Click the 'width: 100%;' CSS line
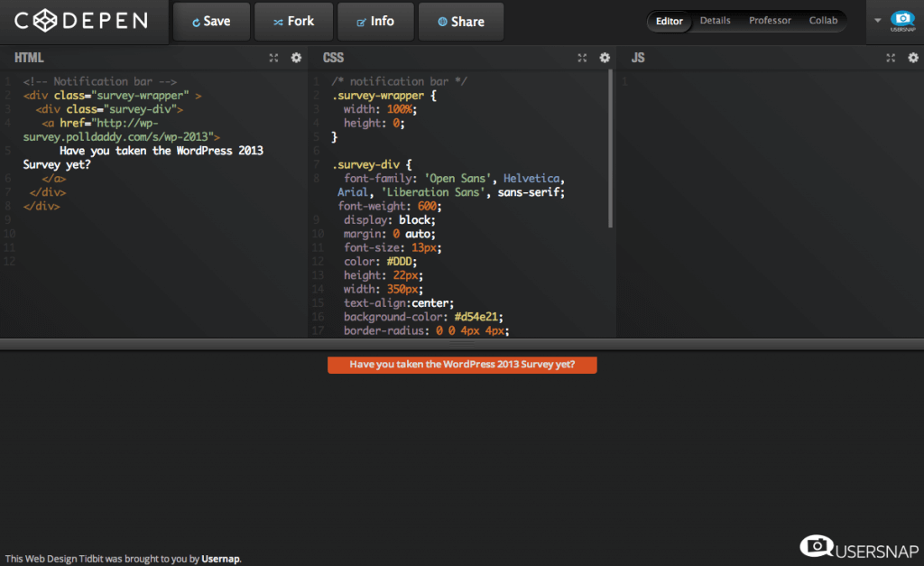The width and height of the screenshot is (924, 566). click(x=380, y=109)
